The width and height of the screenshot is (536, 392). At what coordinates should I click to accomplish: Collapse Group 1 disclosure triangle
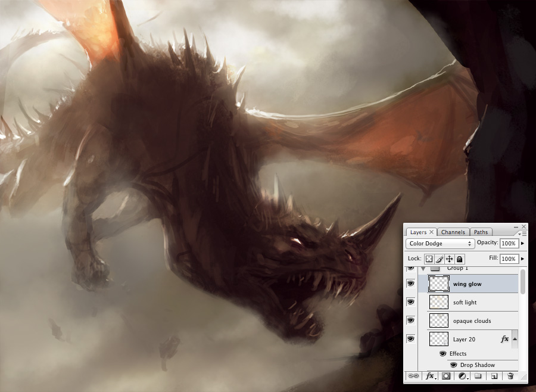pyautogui.click(x=423, y=269)
